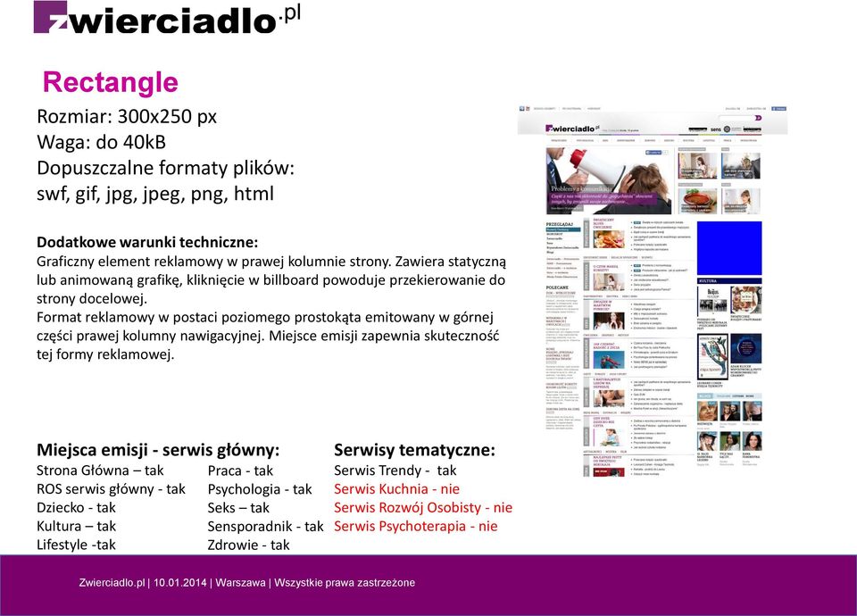
Task: Click 'ROS serwis główny - tak' entry
Action: coord(111,489)
